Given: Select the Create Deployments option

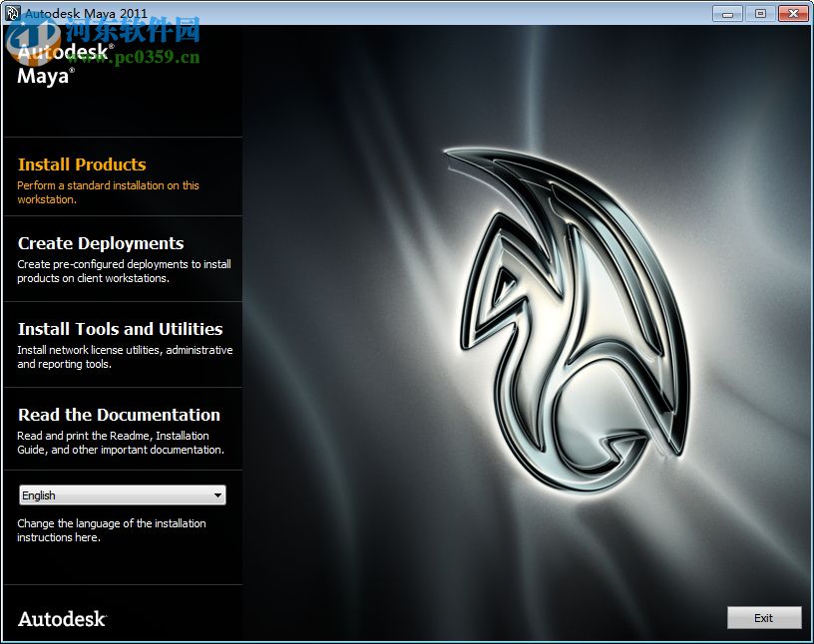Looking at the screenshot, I should pos(100,243).
